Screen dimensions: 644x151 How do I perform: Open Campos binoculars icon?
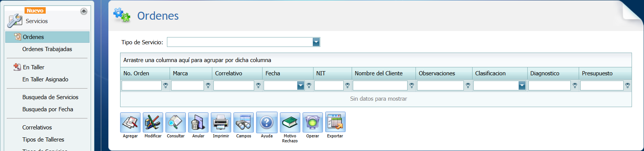244,122
